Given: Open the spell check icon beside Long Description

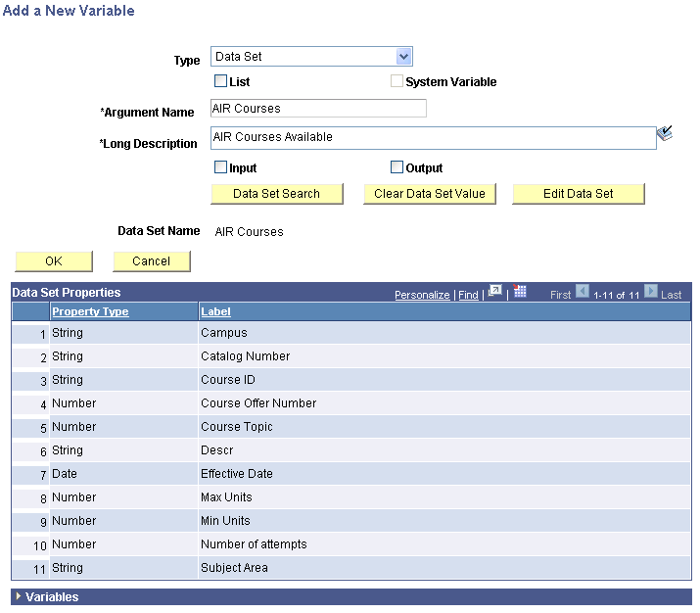Looking at the screenshot, I should click(665, 133).
